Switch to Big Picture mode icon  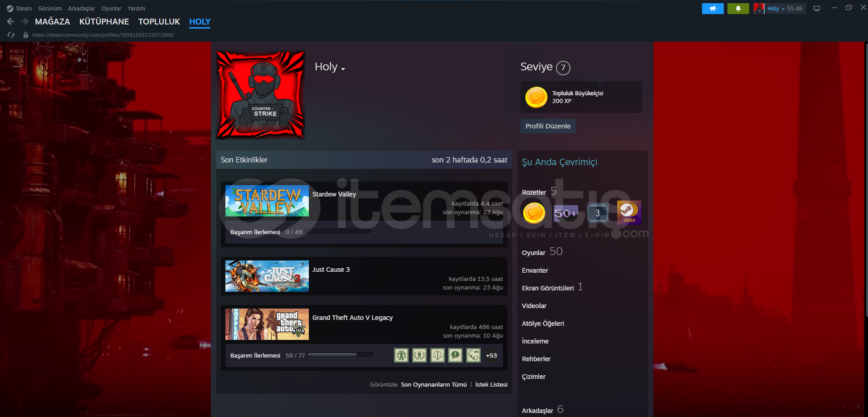817,8
